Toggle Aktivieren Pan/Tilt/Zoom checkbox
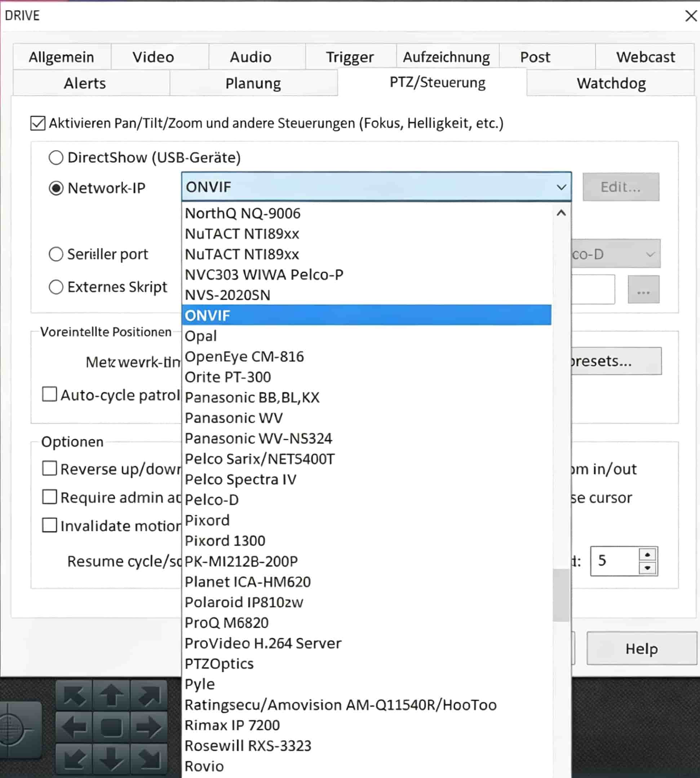The height and width of the screenshot is (778, 700). [x=38, y=123]
